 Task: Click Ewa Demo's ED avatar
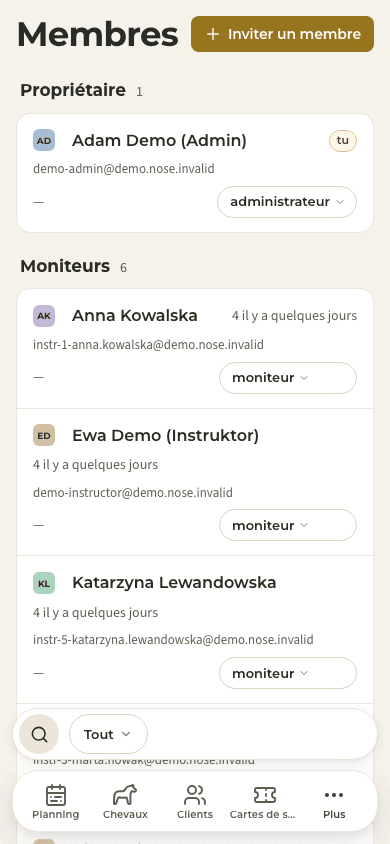(44, 435)
